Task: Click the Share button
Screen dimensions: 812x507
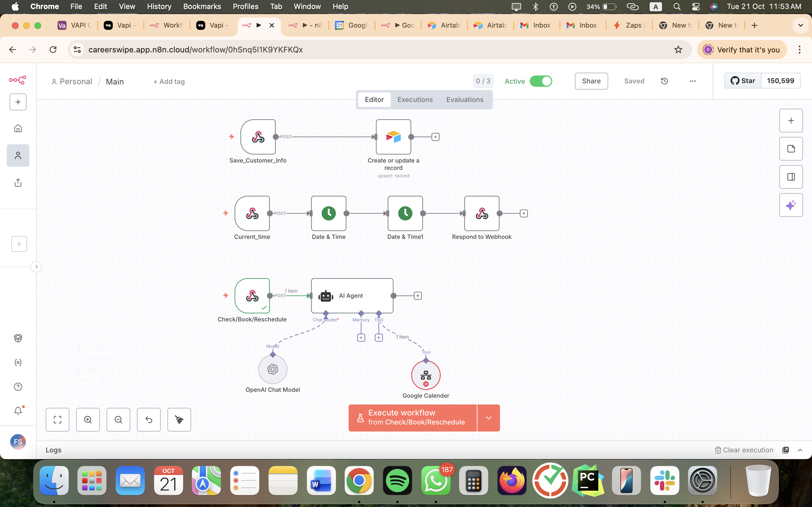Action: 591,81
